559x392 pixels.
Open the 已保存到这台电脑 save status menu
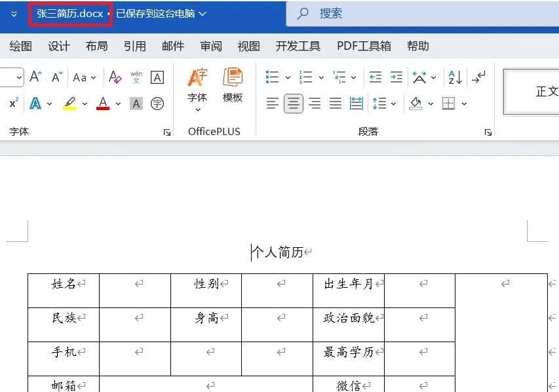161,14
